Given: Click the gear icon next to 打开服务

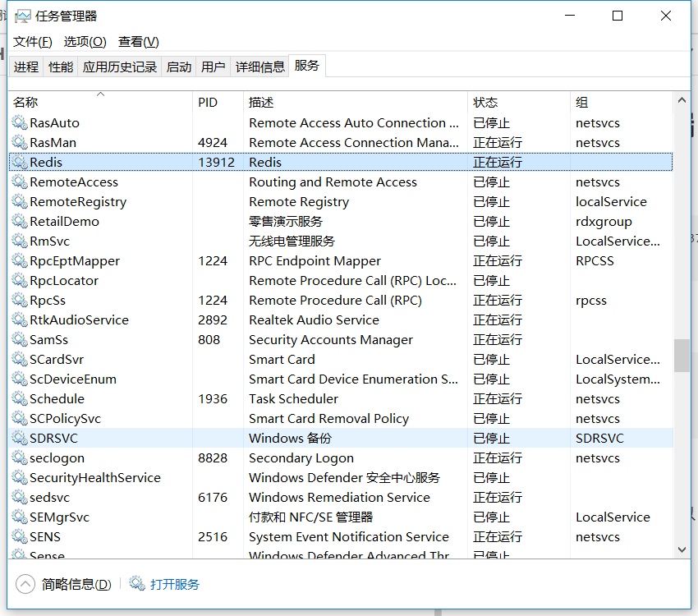Looking at the screenshot, I should (137, 583).
